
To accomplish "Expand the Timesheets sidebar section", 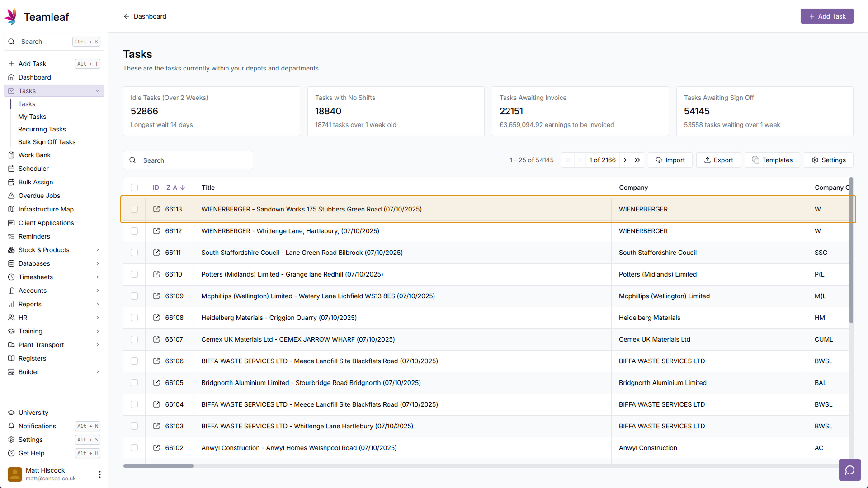I will point(98,277).
